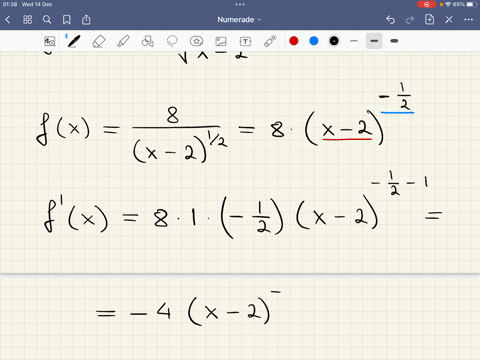This screenshot has height=360, width=480.
Task: Select the Shapes tool
Action: (x=148, y=41)
